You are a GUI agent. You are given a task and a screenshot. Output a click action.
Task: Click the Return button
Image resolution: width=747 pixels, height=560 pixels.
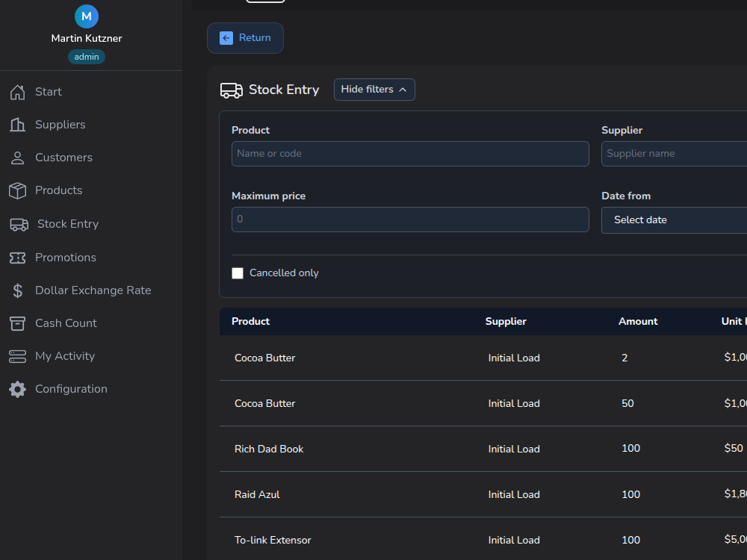coord(245,38)
